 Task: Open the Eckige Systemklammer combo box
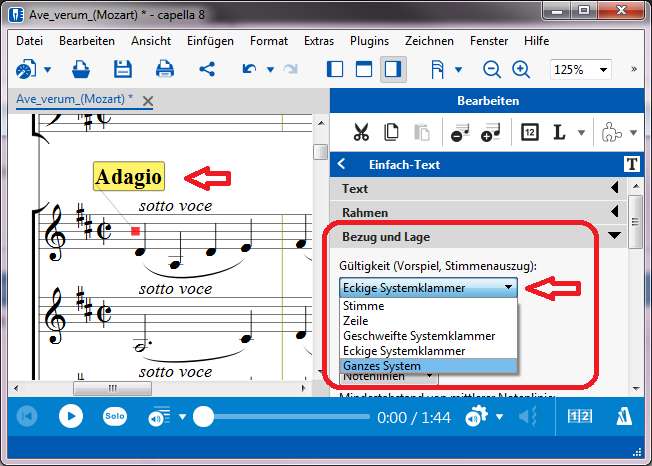coord(428,288)
